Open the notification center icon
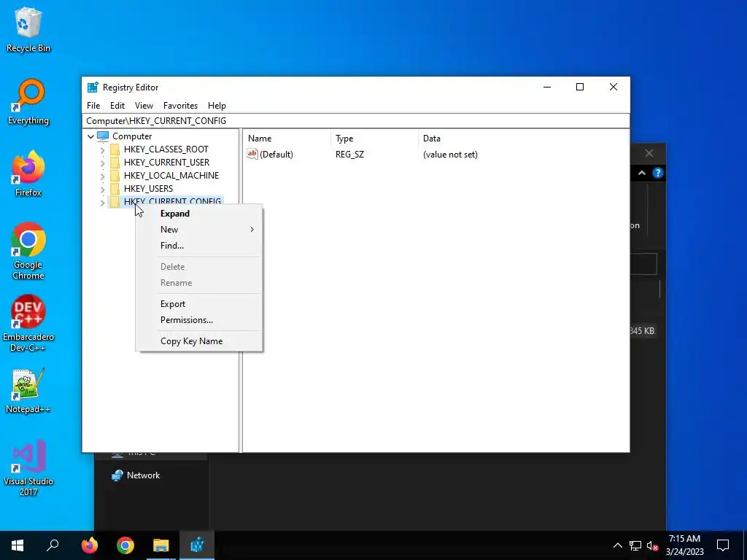Viewport: 747px width, 560px height. click(723, 545)
